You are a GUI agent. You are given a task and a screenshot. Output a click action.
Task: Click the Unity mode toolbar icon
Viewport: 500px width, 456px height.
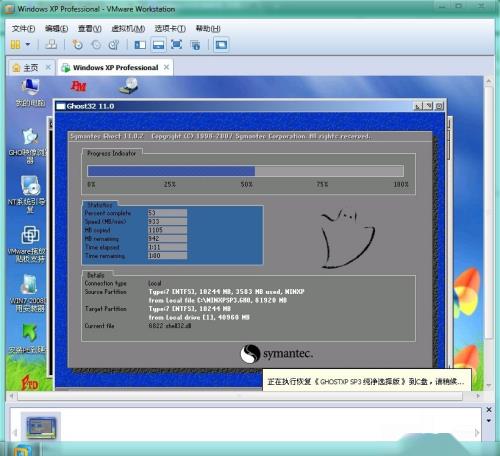195,45
